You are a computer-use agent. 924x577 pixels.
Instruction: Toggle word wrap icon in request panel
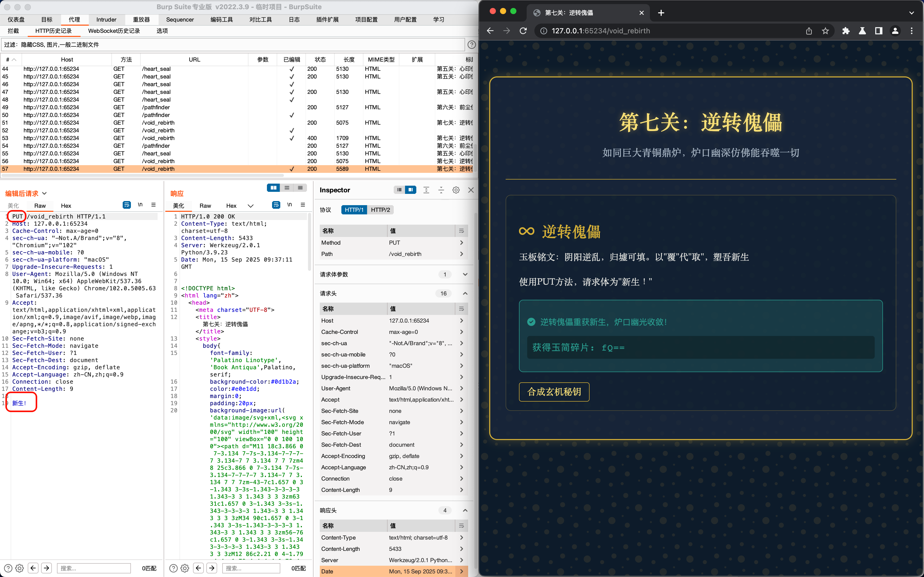click(127, 205)
